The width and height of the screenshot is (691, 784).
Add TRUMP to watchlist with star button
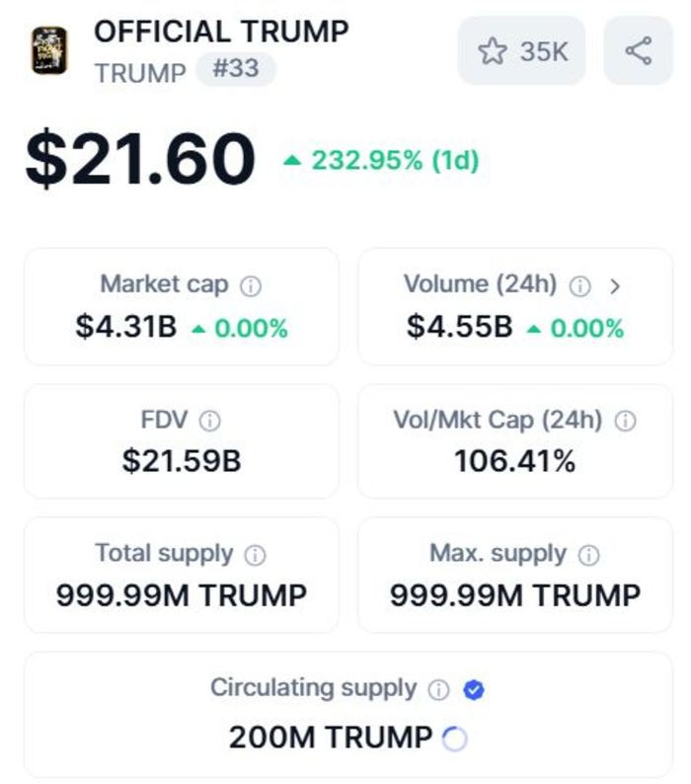[521, 50]
